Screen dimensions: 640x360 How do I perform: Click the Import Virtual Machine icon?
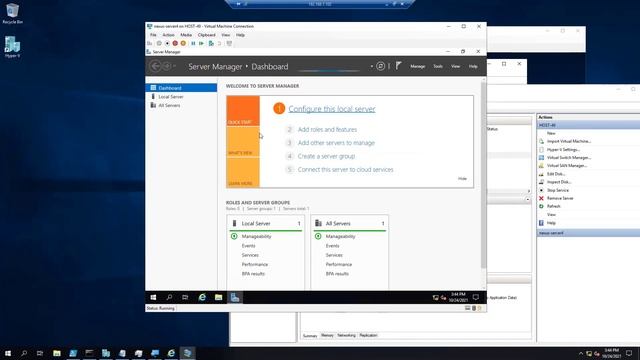(541, 141)
